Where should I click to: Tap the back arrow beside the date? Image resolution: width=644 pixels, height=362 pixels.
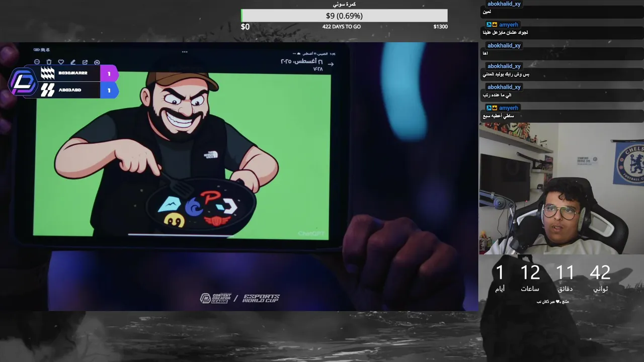pyautogui.click(x=331, y=64)
